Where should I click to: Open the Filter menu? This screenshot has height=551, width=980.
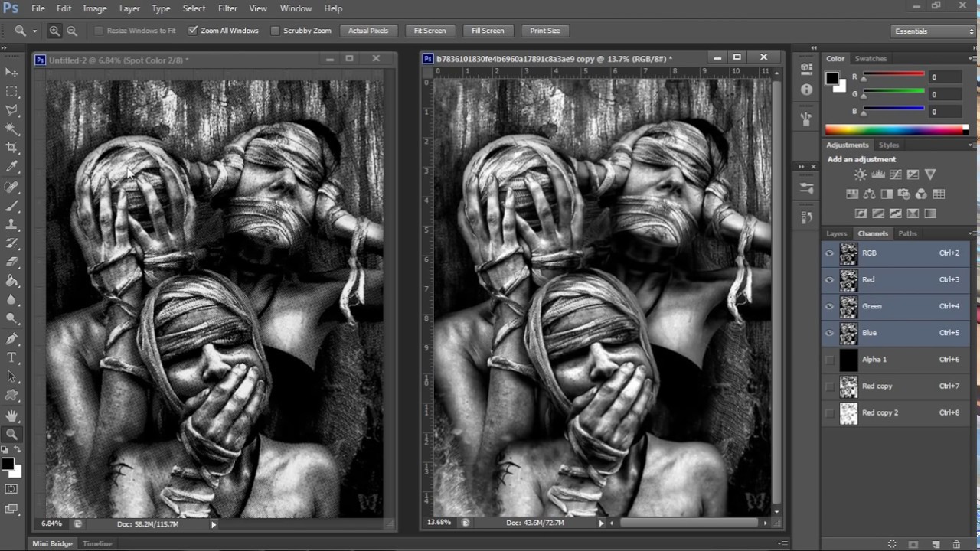(227, 8)
